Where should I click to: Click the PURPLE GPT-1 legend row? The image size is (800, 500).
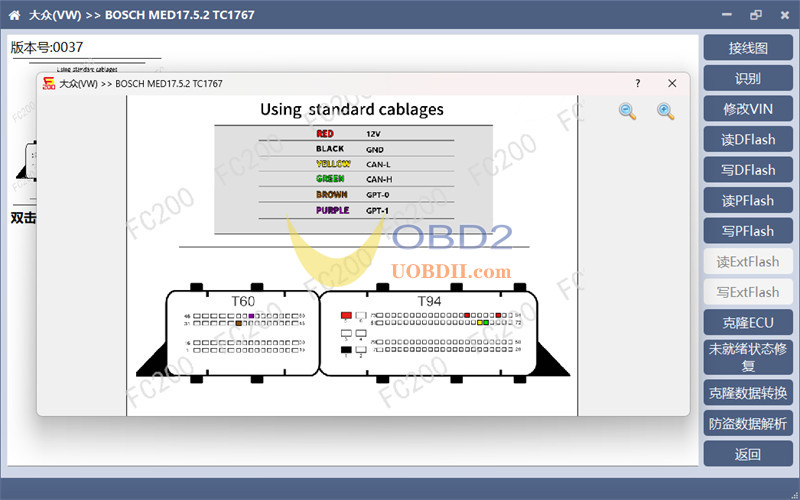click(x=356, y=210)
